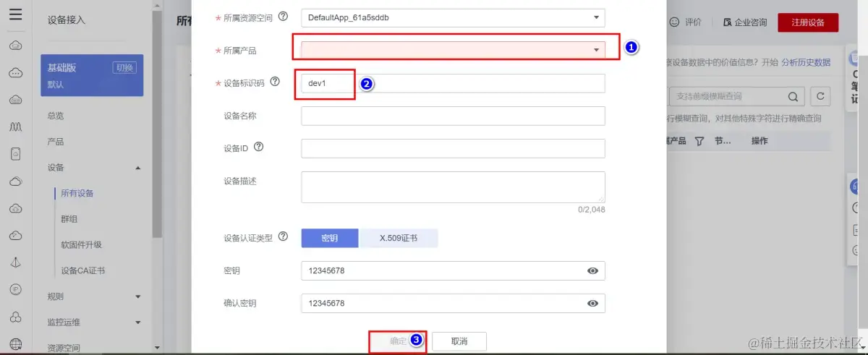The image size is (868, 355).
Task: Click the help icon next to 所属资源空间
Action: (x=283, y=16)
